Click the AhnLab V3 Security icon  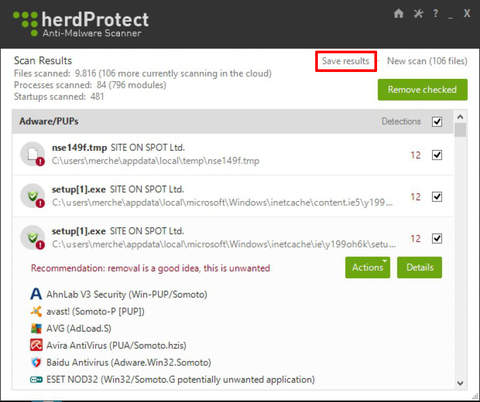tap(36, 294)
